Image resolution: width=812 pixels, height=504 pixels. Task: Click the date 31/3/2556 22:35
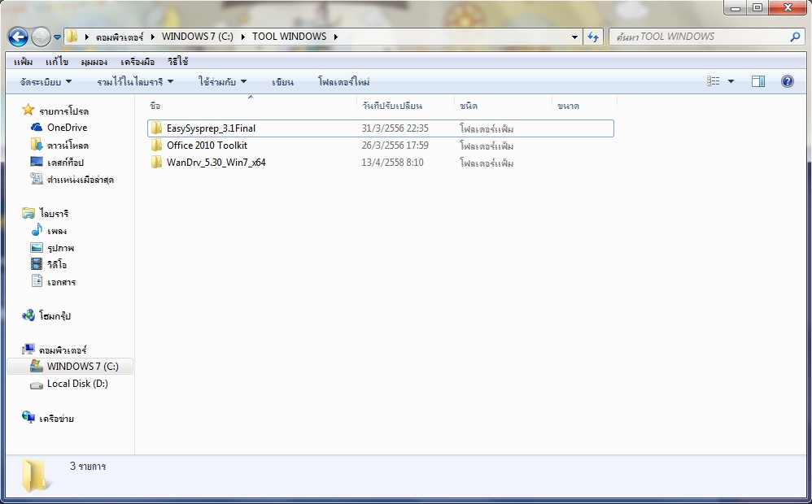tap(395, 128)
